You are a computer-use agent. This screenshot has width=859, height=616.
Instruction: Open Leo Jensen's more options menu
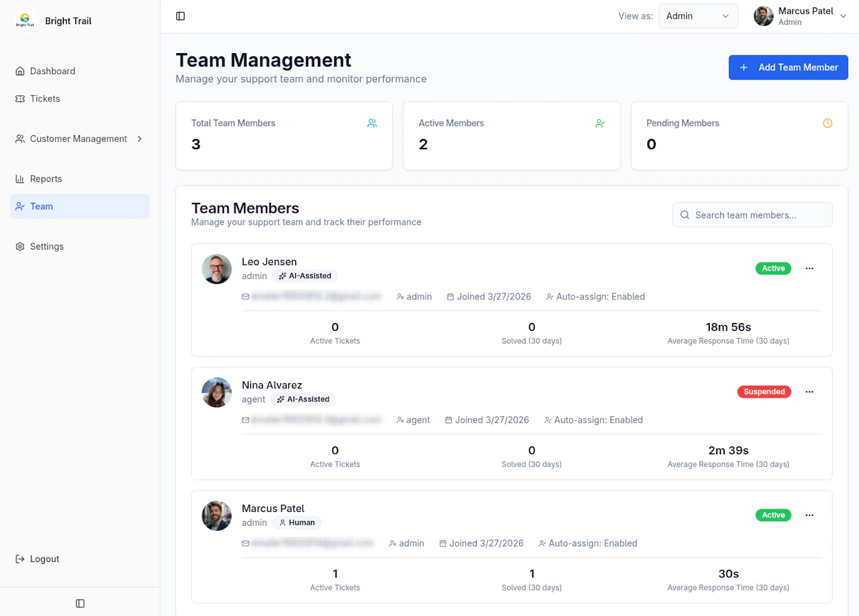click(x=809, y=268)
